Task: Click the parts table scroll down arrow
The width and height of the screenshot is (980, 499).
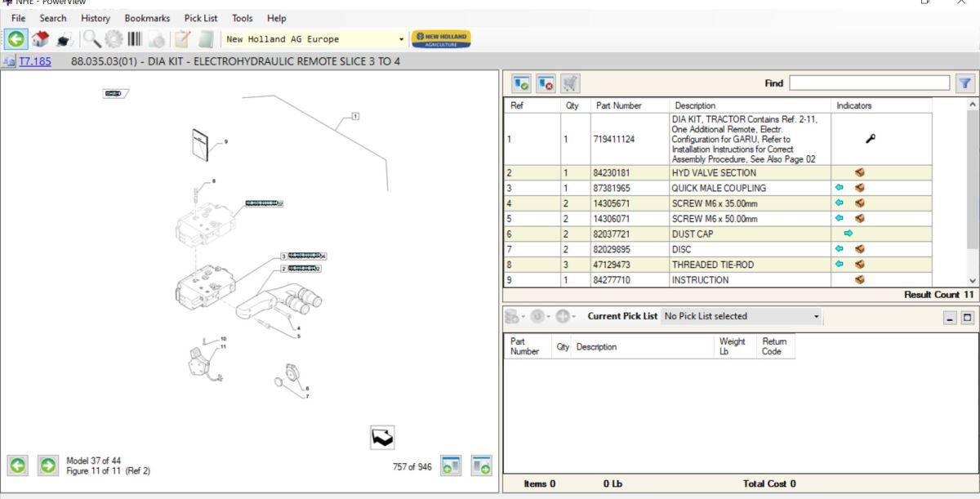Action: 972,280
